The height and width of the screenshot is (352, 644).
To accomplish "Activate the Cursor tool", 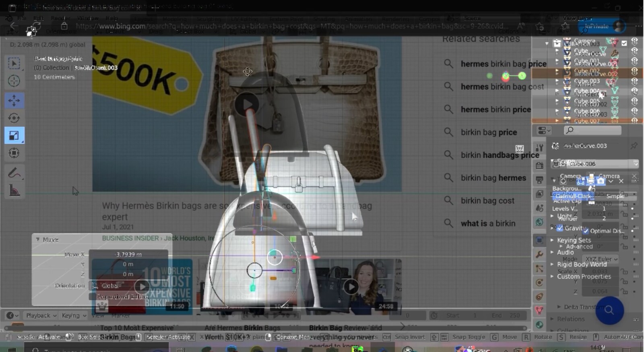I will coord(14,81).
